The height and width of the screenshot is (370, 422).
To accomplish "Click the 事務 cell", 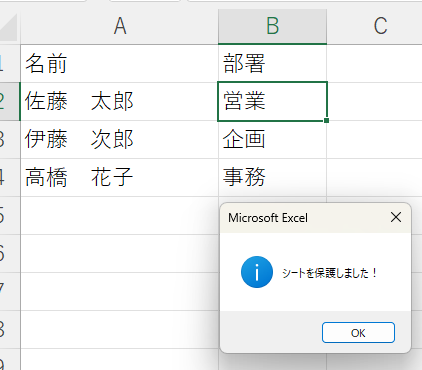I will point(272,177).
